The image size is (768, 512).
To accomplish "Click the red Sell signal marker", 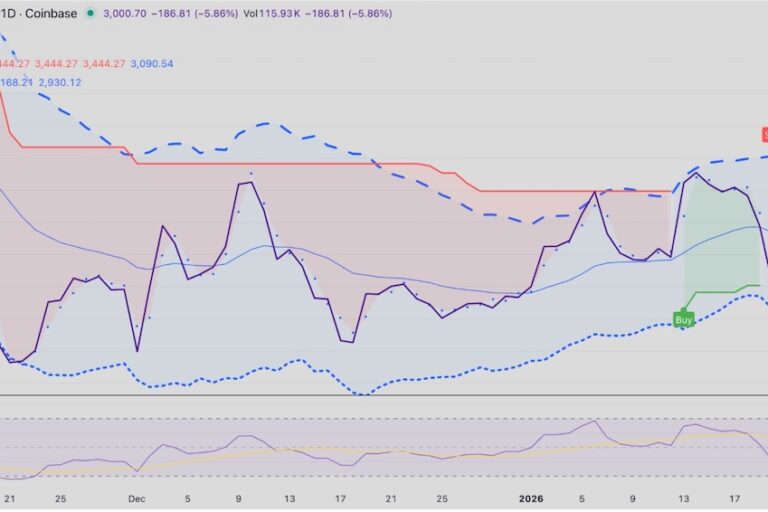I will pyautogui.click(x=762, y=134).
